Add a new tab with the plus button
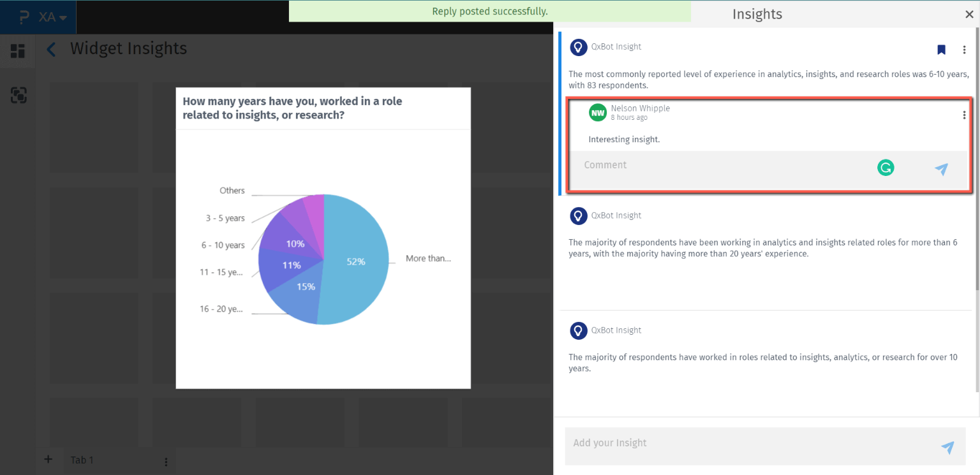This screenshot has width=980, height=475. (x=48, y=459)
